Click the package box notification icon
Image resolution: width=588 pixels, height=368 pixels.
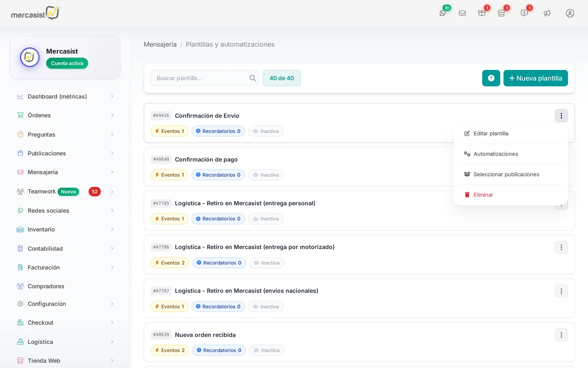482,13
